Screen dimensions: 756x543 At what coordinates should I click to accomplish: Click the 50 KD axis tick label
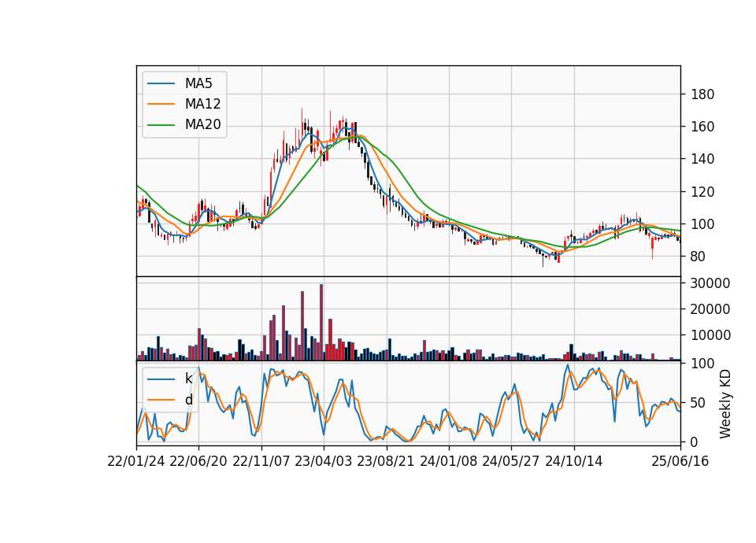click(699, 403)
